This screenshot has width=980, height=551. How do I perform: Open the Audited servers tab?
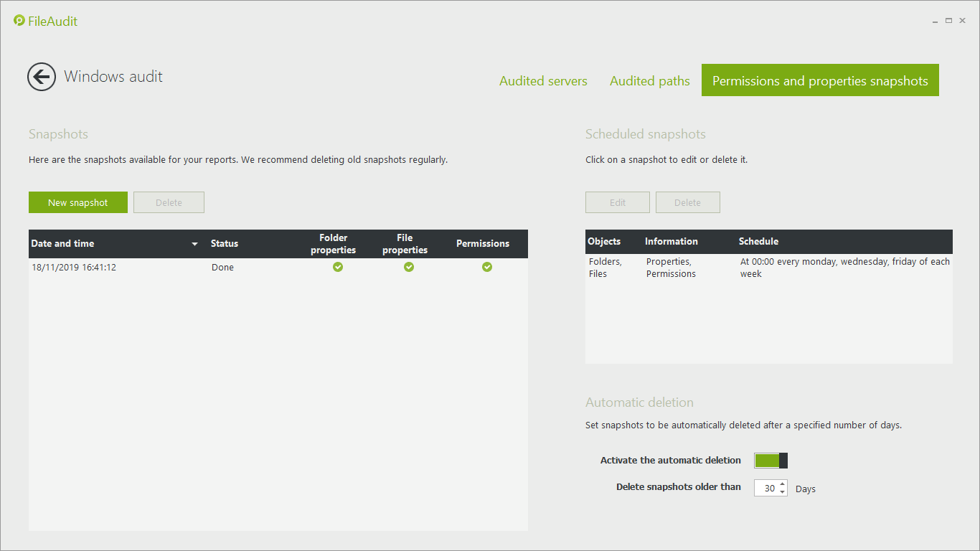tap(543, 81)
